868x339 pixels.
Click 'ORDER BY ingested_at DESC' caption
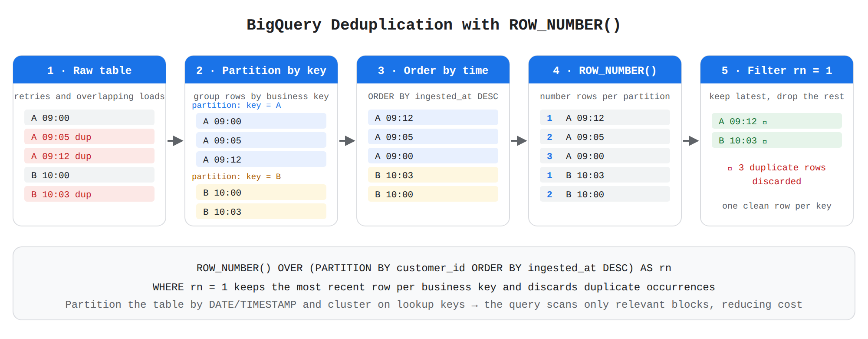433,96
